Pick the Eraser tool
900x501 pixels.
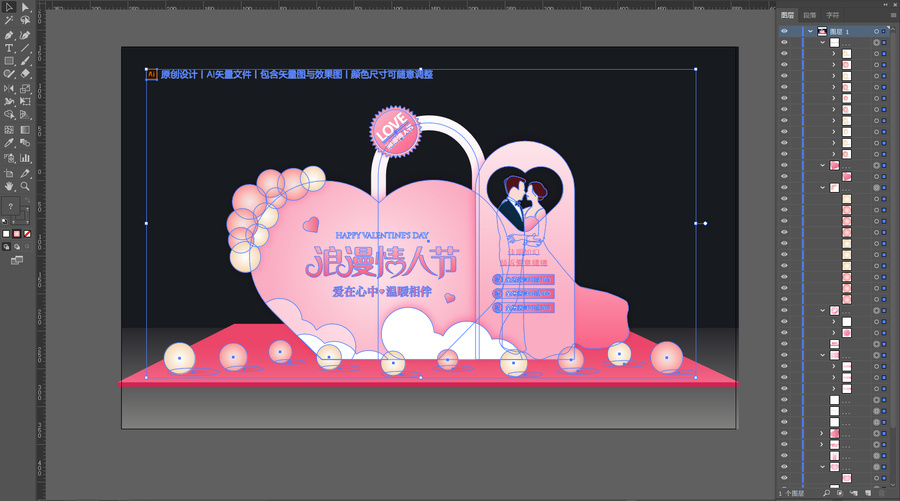(25, 74)
